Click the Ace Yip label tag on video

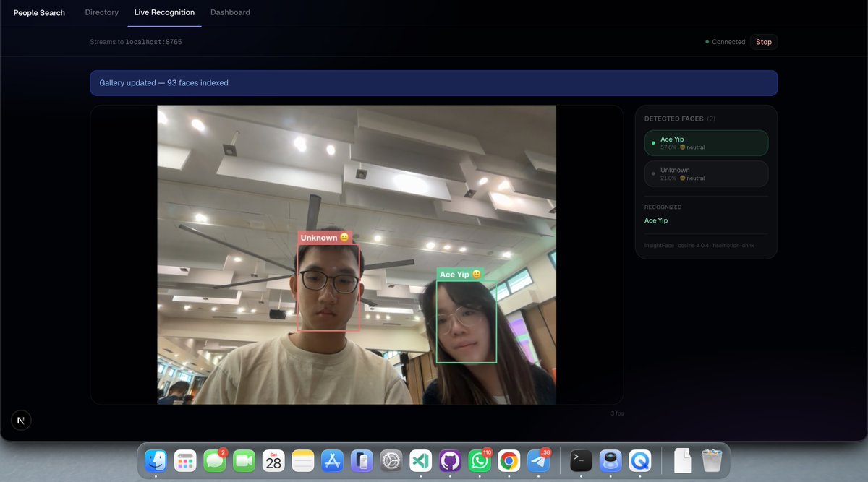460,275
